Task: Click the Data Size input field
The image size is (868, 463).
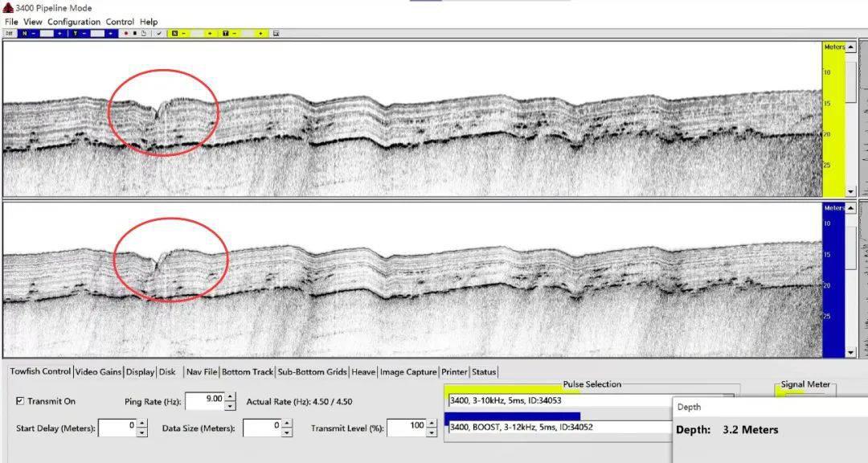Action: pyautogui.click(x=262, y=428)
